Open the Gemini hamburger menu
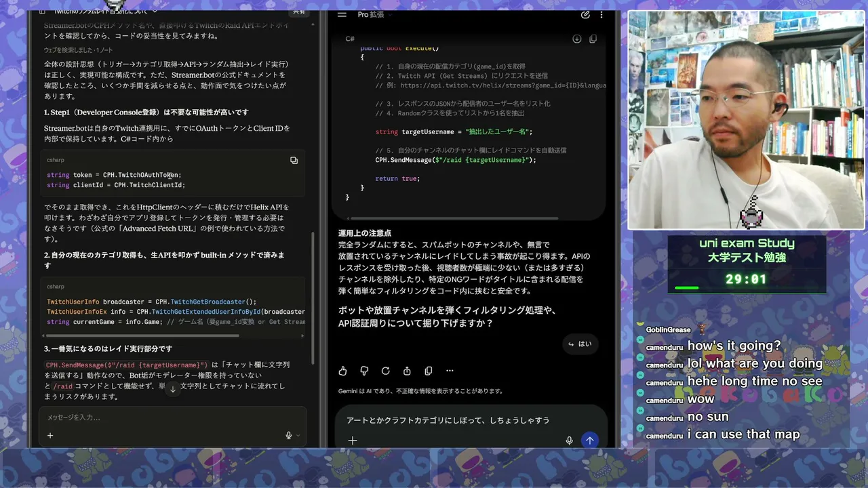The image size is (868, 488). tap(342, 14)
